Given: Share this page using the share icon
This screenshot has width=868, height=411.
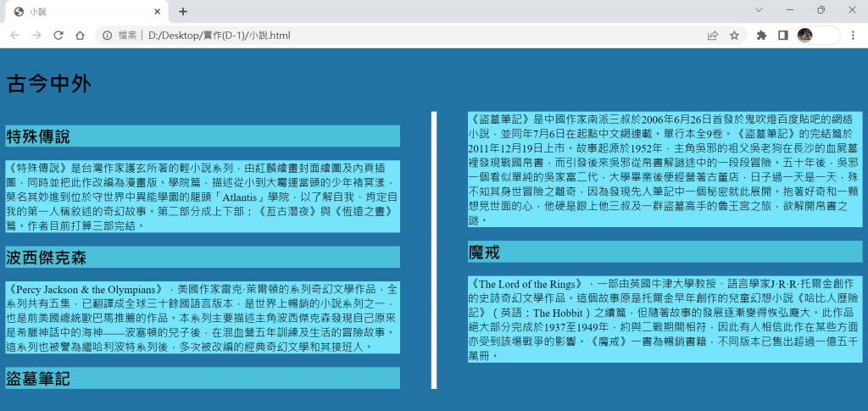Looking at the screenshot, I should [x=712, y=36].
